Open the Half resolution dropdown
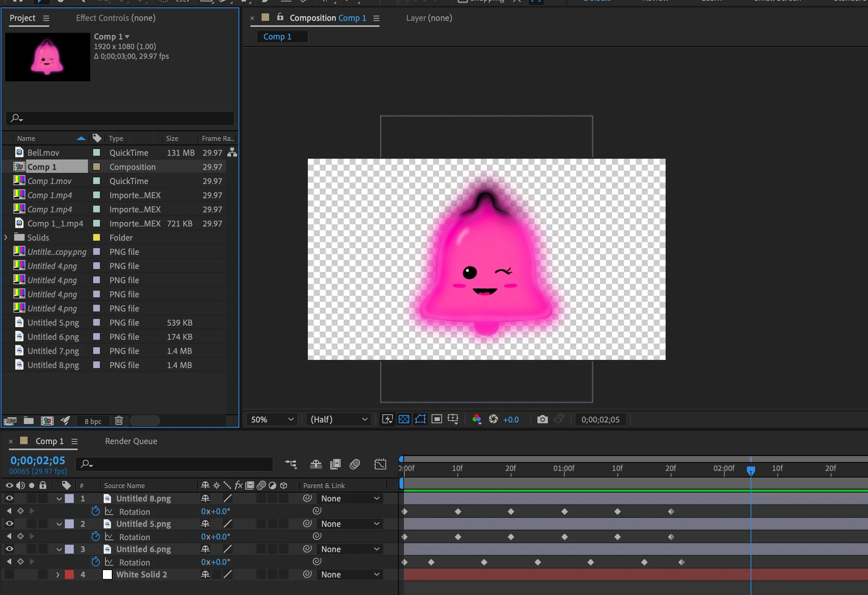868x595 pixels. 338,419
